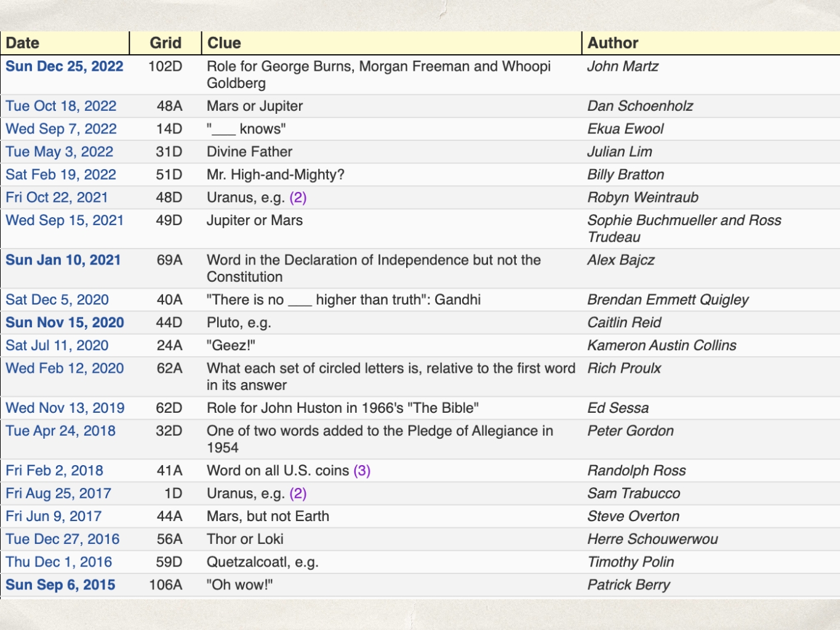
Task: Go to the Sun Jan 10, 2021 puzzle
Action: coord(63,260)
